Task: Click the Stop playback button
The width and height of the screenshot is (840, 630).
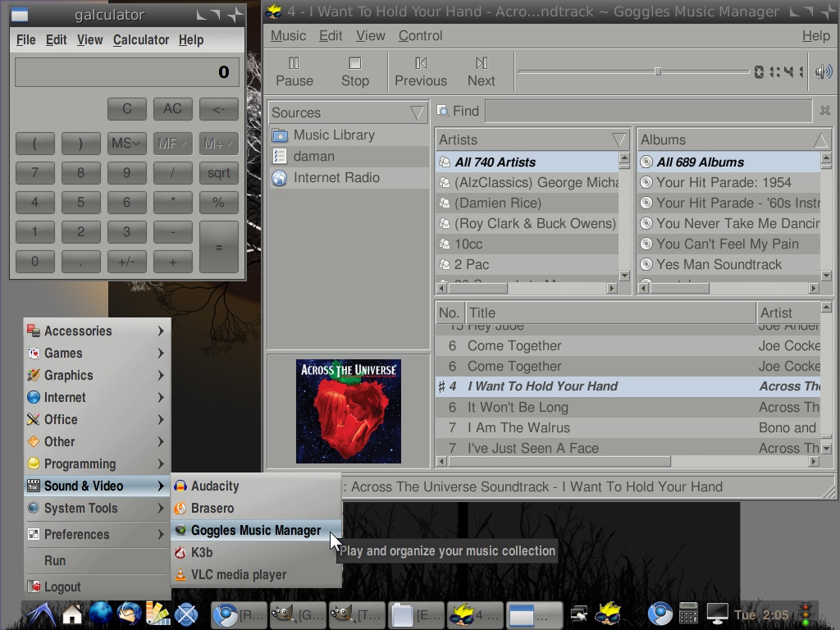Action: click(354, 72)
